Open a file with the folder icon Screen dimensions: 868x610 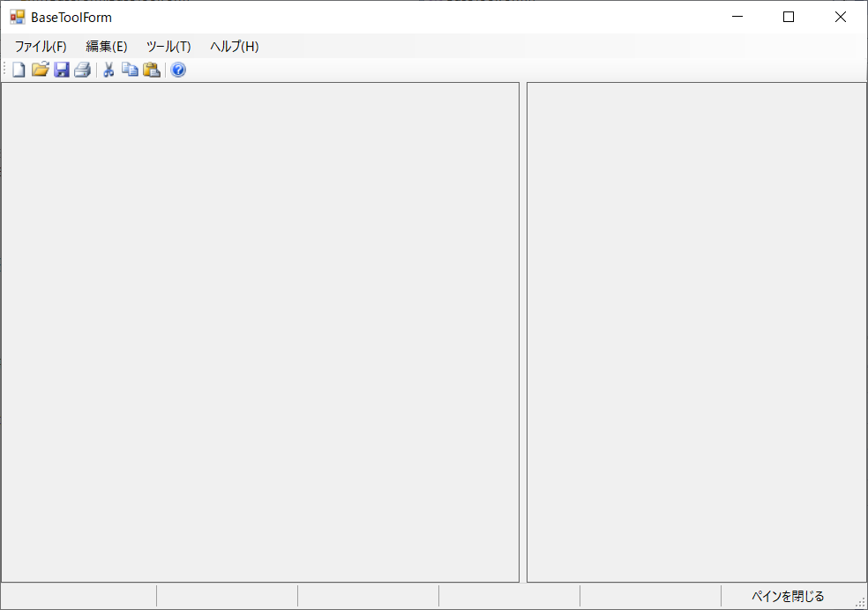pos(40,70)
